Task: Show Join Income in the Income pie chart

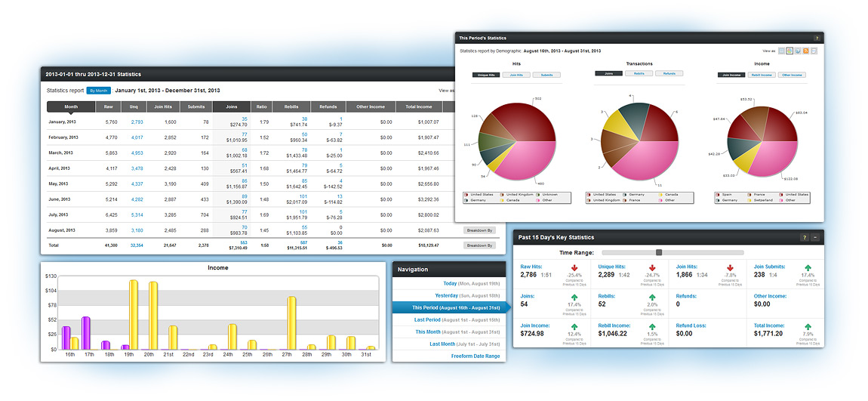Action: (731, 75)
